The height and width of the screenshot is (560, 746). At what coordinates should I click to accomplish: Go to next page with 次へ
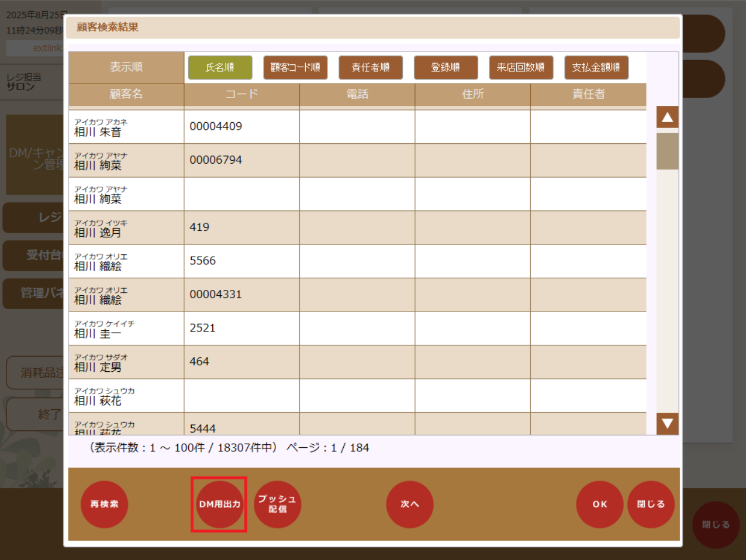click(409, 504)
